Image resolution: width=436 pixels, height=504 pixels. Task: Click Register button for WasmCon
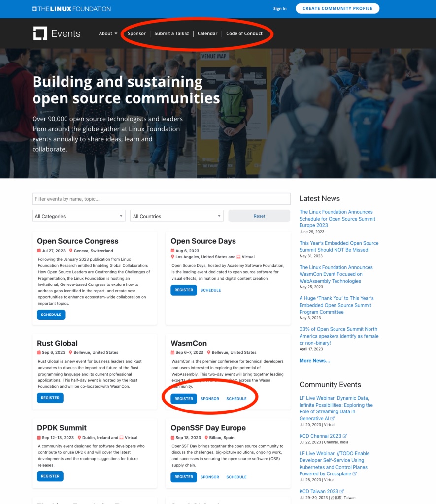pyautogui.click(x=184, y=399)
